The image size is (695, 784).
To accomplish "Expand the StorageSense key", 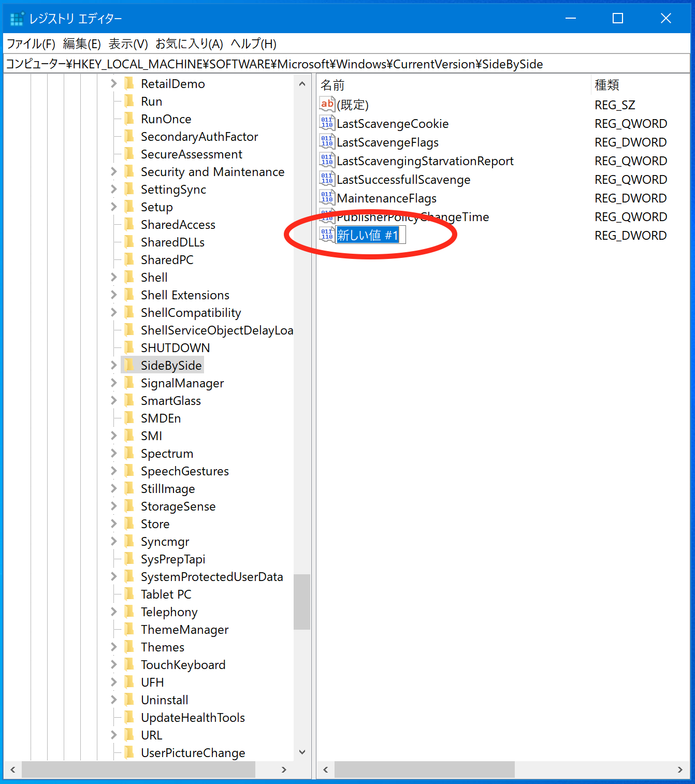I will (x=114, y=506).
